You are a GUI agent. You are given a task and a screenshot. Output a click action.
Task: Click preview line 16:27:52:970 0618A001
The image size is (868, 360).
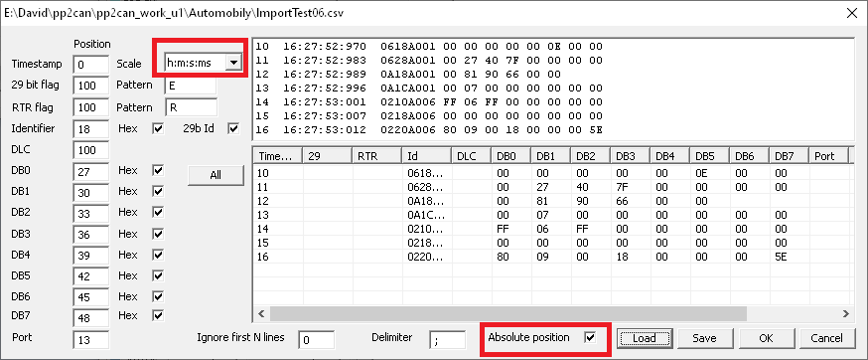430,46
